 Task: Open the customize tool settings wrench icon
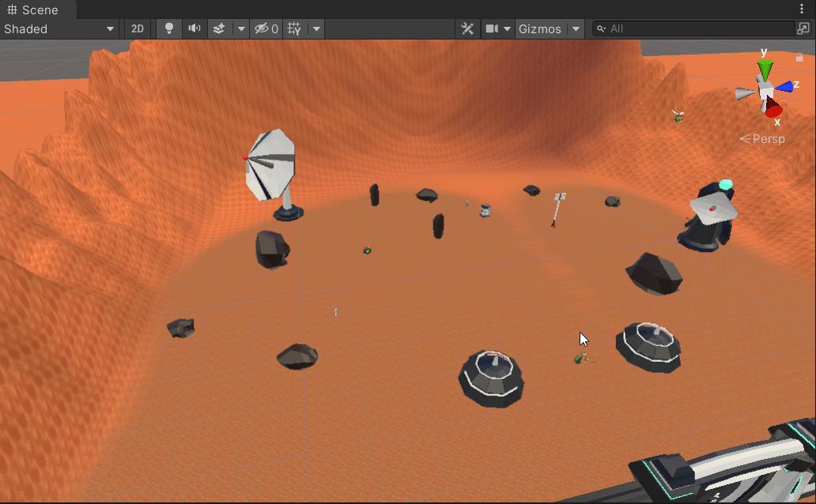pyautogui.click(x=467, y=28)
